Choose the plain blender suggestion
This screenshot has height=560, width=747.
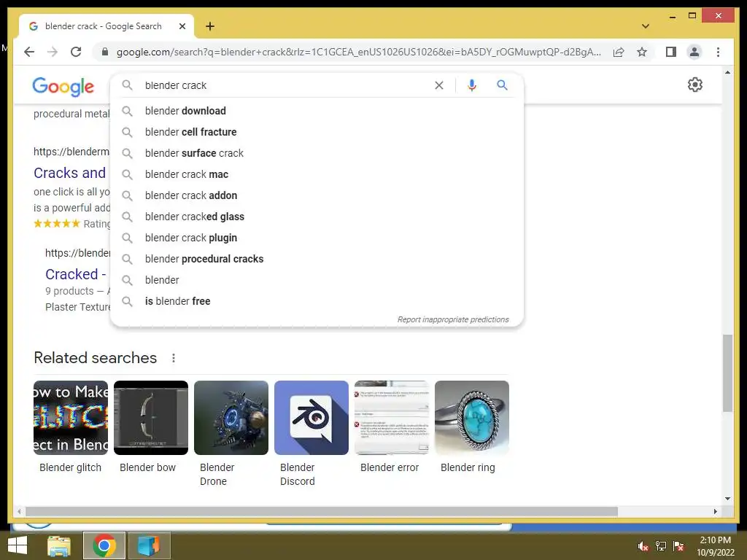point(317,280)
